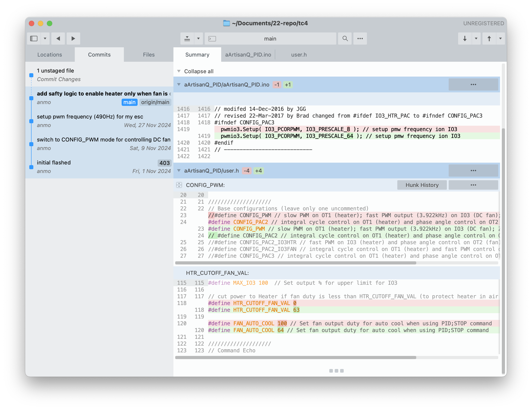
Task: Open terminal icon in branch bar
Action: coord(212,39)
